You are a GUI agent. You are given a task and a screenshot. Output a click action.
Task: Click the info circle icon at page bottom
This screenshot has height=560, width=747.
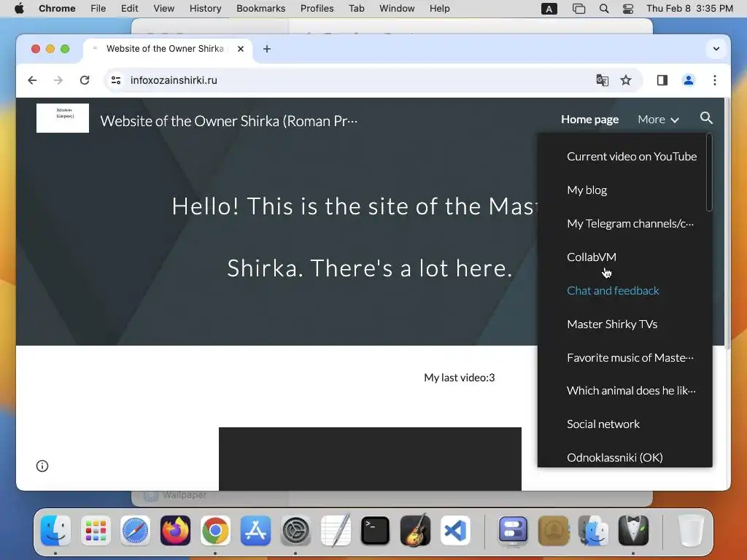pyautogui.click(x=42, y=466)
